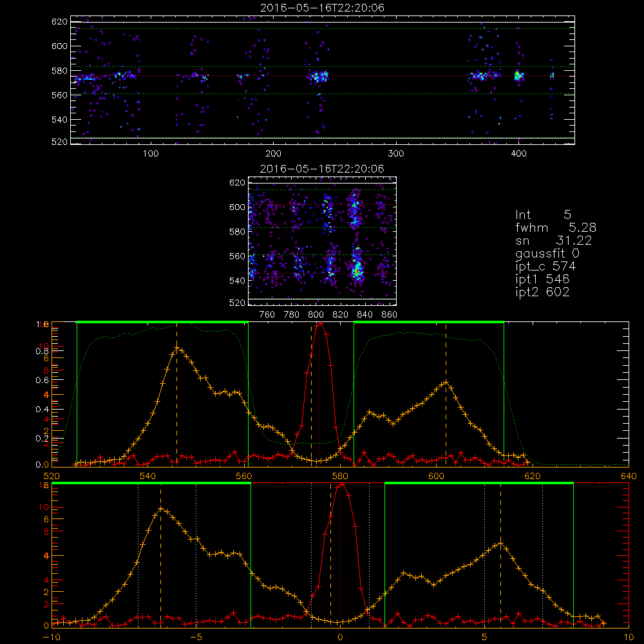The height and width of the screenshot is (644, 644).
Task: Click x-axis label 600 on third plot
Action: [x=436, y=477]
